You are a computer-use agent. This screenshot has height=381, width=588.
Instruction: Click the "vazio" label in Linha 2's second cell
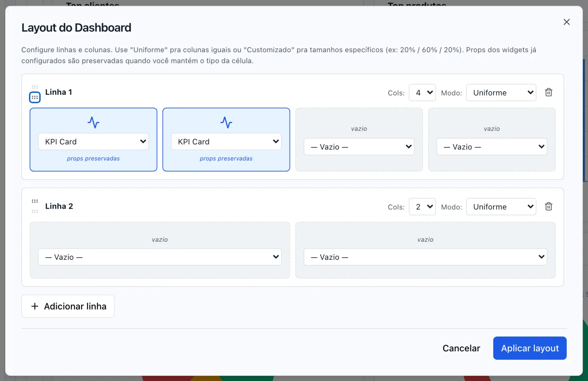[x=426, y=240]
